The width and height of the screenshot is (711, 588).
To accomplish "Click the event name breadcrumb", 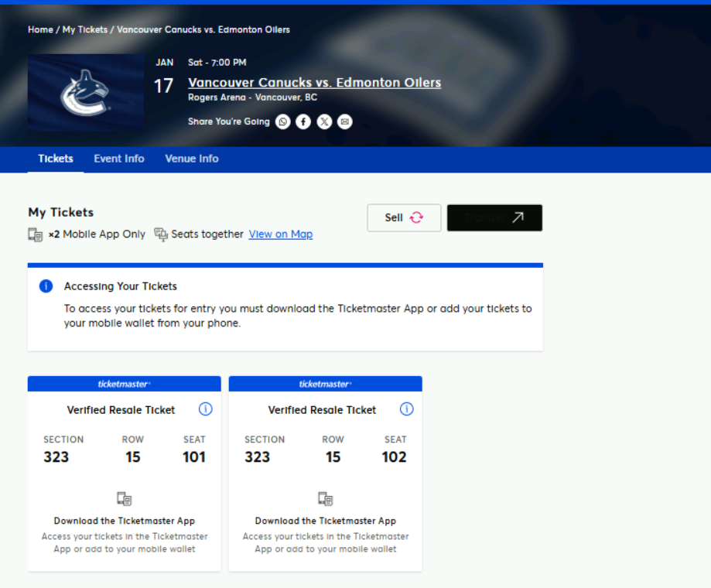I will click(203, 29).
